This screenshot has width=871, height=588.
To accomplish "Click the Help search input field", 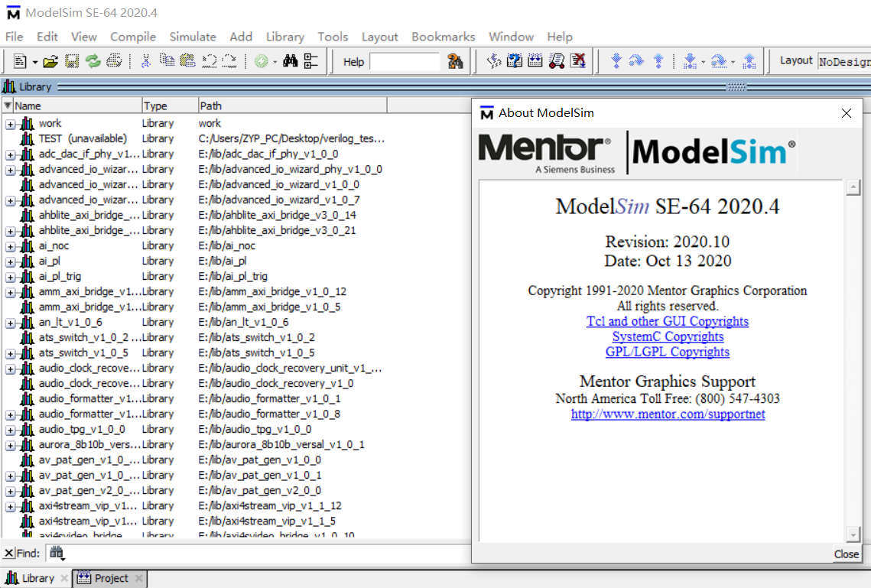I will pyautogui.click(x=404, y=62).
